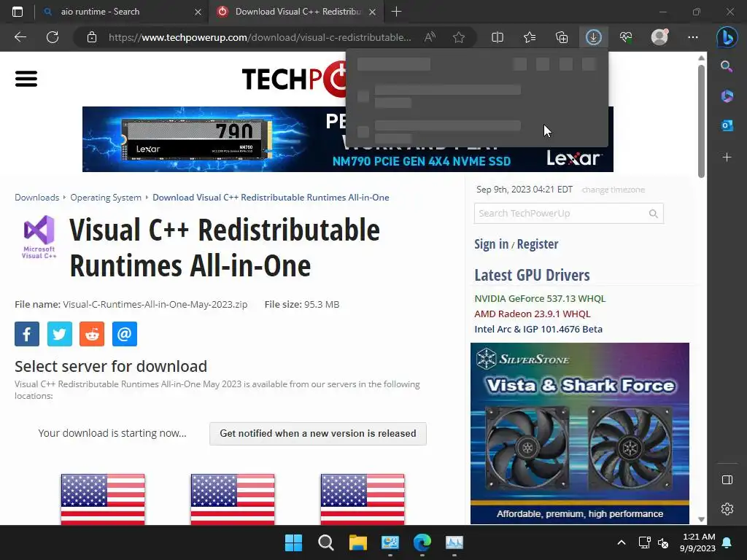Open the notifications bell
Viewport: 747px width, 560px height.
727,542
